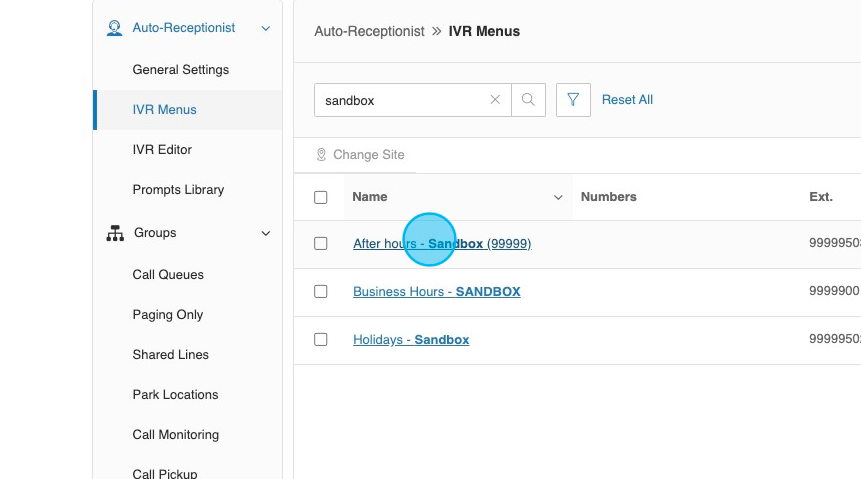Image resolution: width=861 pixels, height=479 pixels.
Task: Open the Name column sort dropdown
Action: tap(558, 197)
